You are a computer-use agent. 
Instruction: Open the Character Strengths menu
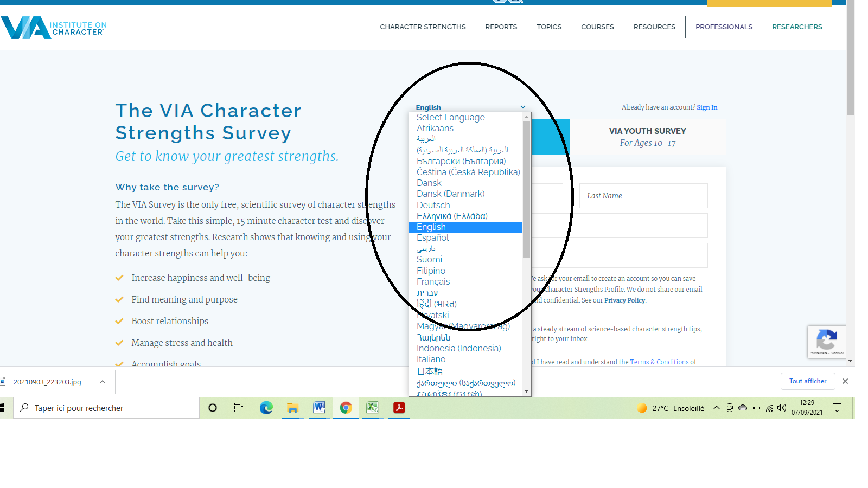click(x=423, y=27)
